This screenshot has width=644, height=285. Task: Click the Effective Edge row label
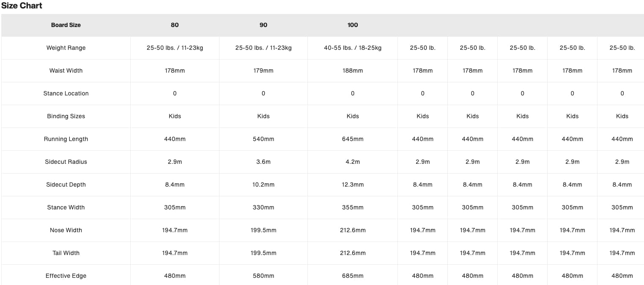(66, 276)
